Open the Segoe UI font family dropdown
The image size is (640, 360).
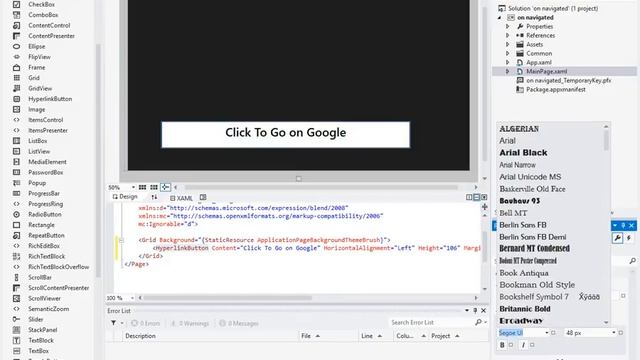coord(547,333)
